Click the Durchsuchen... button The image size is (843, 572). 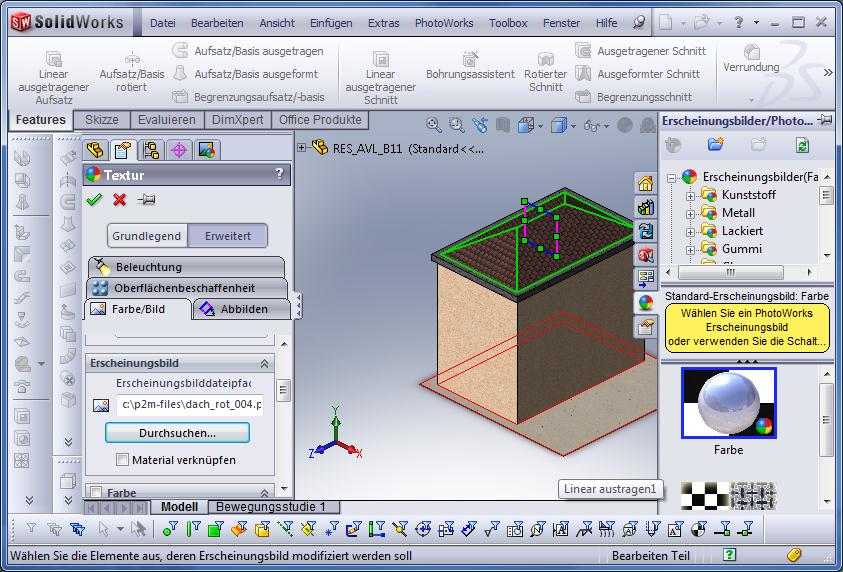pos(177,433)
